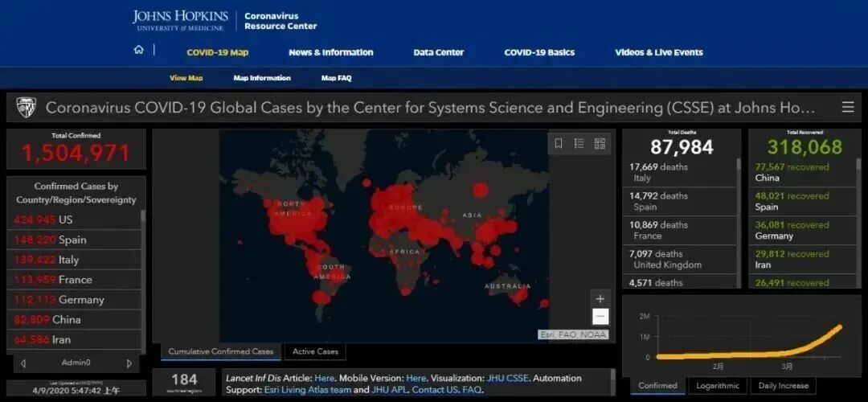Viewport: 868px width, 402px height.
Task: Open the legend list icon on map
Action: (579, 144)
